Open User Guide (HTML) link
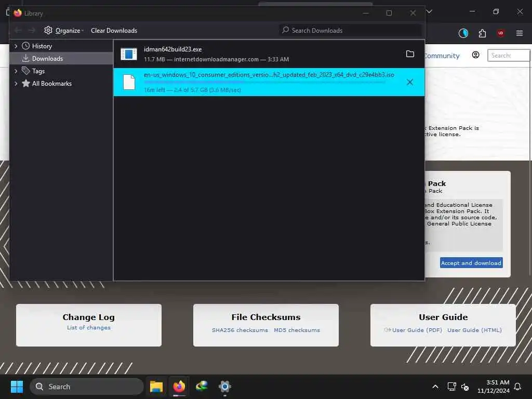Viewport: 532px width, 399px height. [x=474, y=330]
